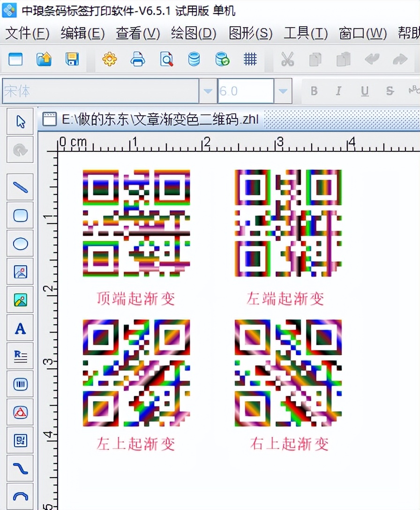Viewport: 420px width, 510px height.
Task: Select the QR code drawing tool
Action: 20,441
